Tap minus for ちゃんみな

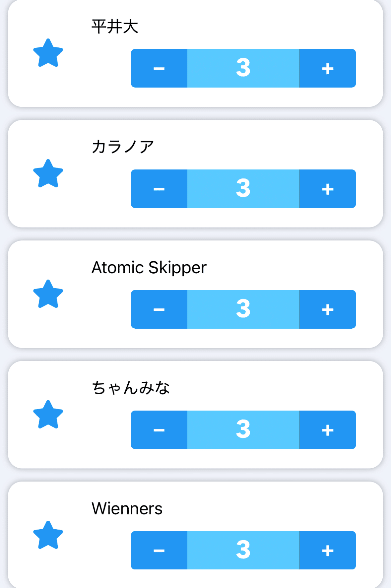coord(159,430)
